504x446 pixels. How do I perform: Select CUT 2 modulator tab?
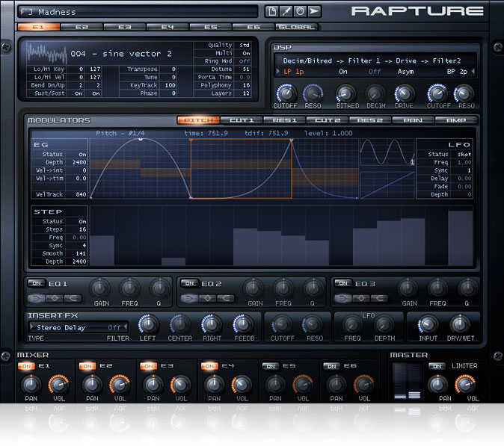328,120
